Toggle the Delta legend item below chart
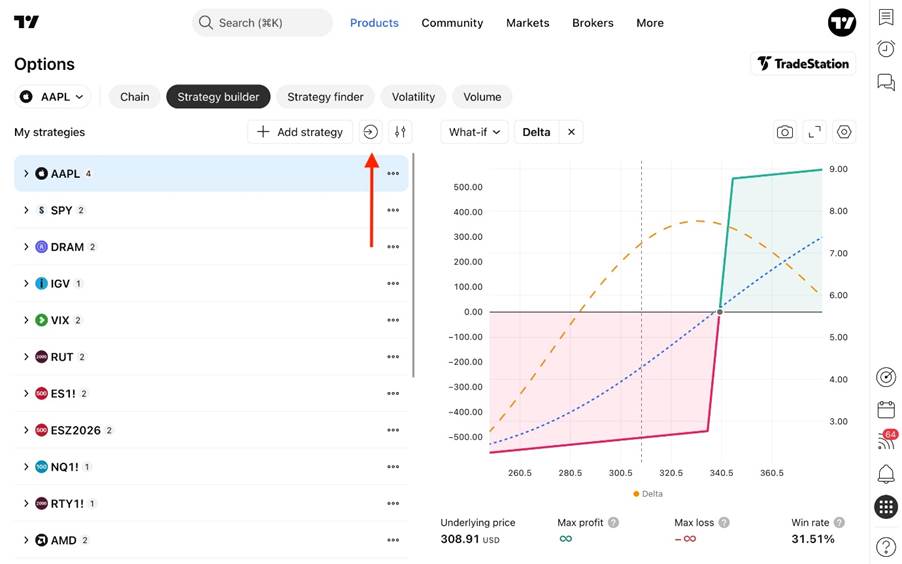902x564 pixels. click(x=648, y=494)
